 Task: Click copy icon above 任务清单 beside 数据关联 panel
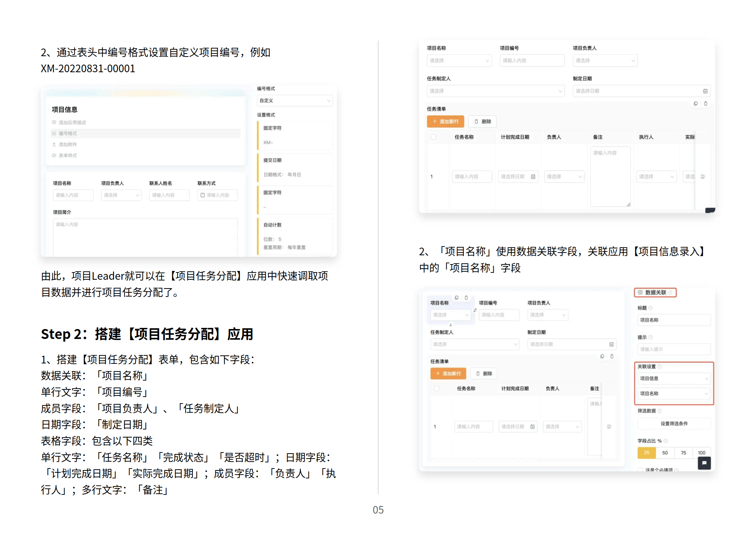(602, 356)
